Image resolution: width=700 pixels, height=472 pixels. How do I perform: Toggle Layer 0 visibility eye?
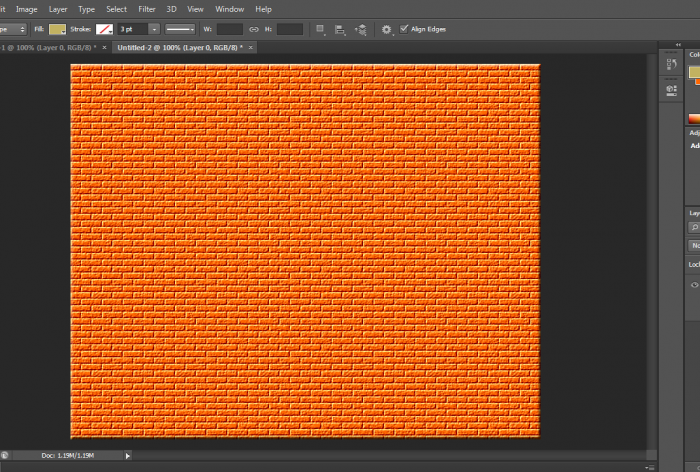pyautogui.click(x=695, y=285)
